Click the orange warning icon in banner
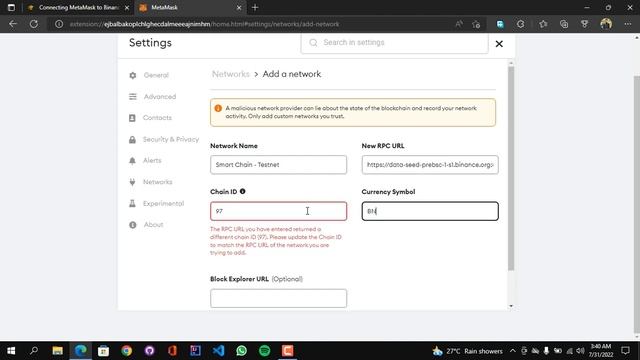This screenshot has height=360, width=640. click(x=218, y=108)
